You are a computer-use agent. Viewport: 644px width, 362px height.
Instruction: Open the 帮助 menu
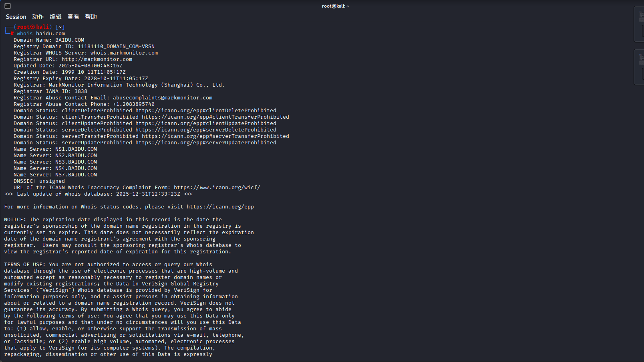[x=91, y=17]
